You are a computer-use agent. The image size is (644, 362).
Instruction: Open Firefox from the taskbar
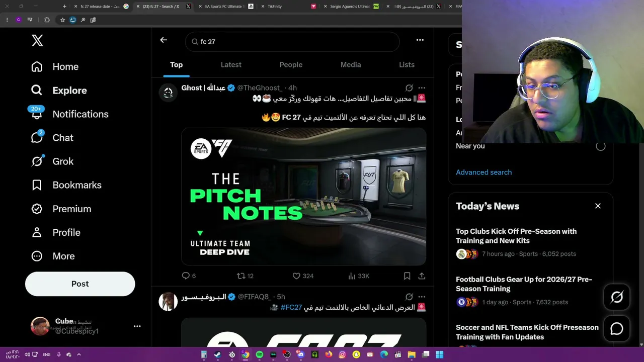[x=329, y=354]
